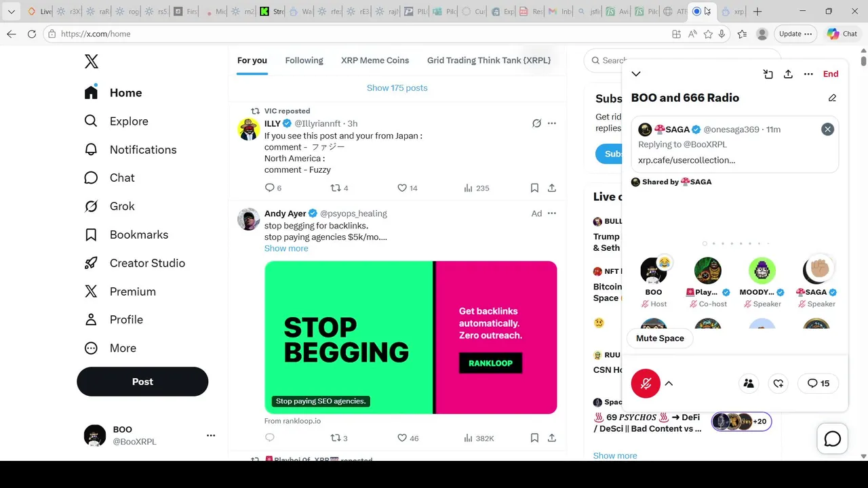Select the For you tab

tap(252, 60)
